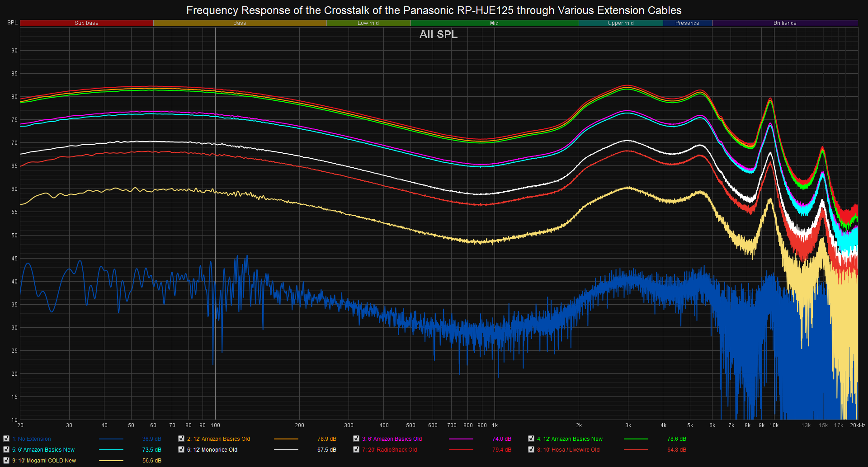Uncheck the '1: No Extension' trace checkbox
The width and height of the screenshot is (868, 467).
tap(6, 439)
